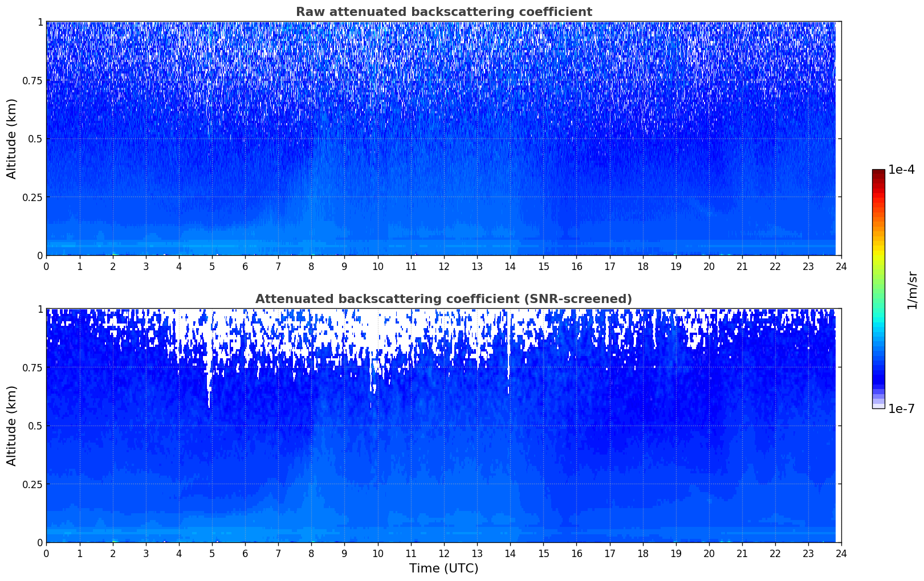Pick the dark red top of colorbar
Viewport: 924px width, 581px height.
tap(878, 173)
